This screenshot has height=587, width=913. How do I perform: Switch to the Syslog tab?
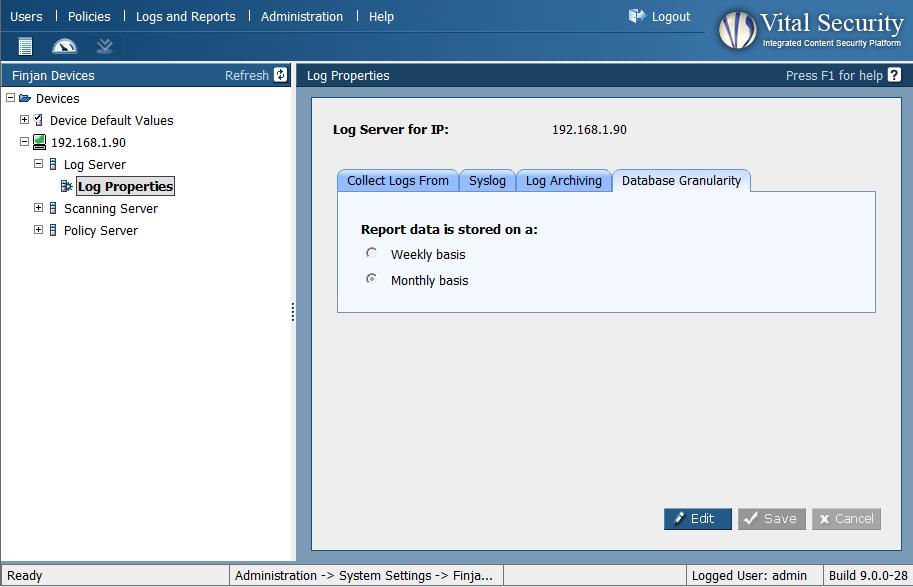coord(487,181)
